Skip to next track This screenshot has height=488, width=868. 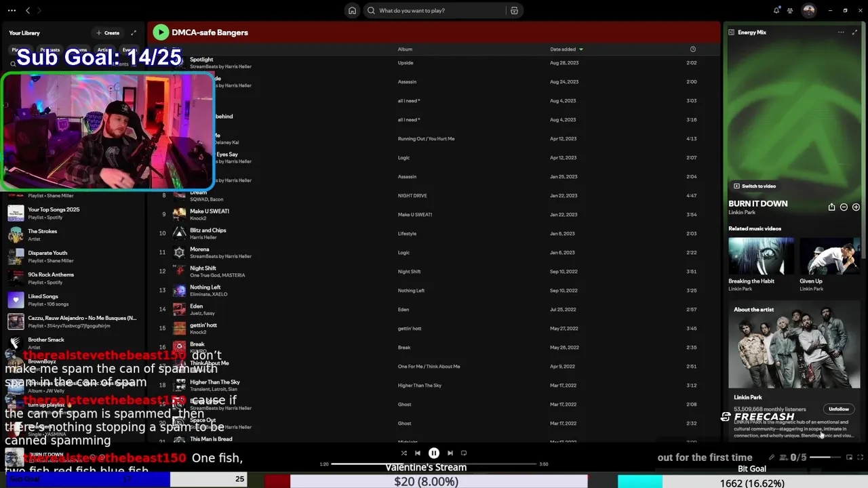pyautogui.click(x=450, y=453)
